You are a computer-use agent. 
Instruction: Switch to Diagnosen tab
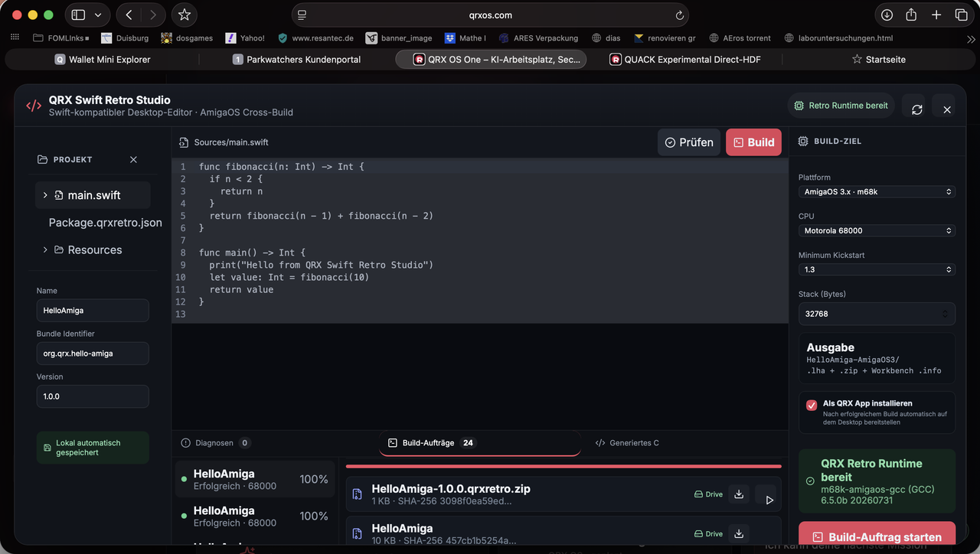point(215,442)
